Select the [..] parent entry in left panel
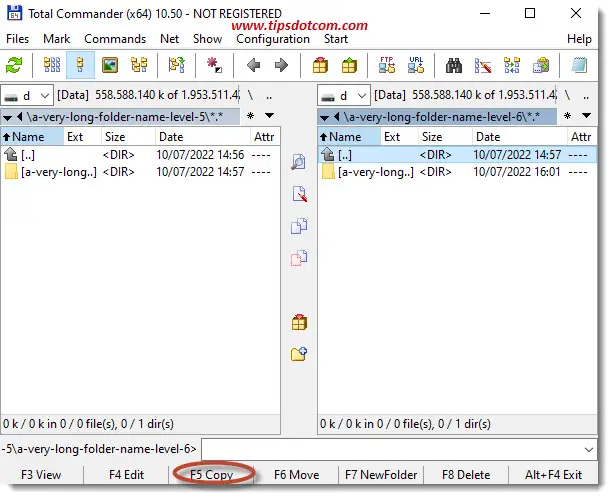 coord(140,155)
